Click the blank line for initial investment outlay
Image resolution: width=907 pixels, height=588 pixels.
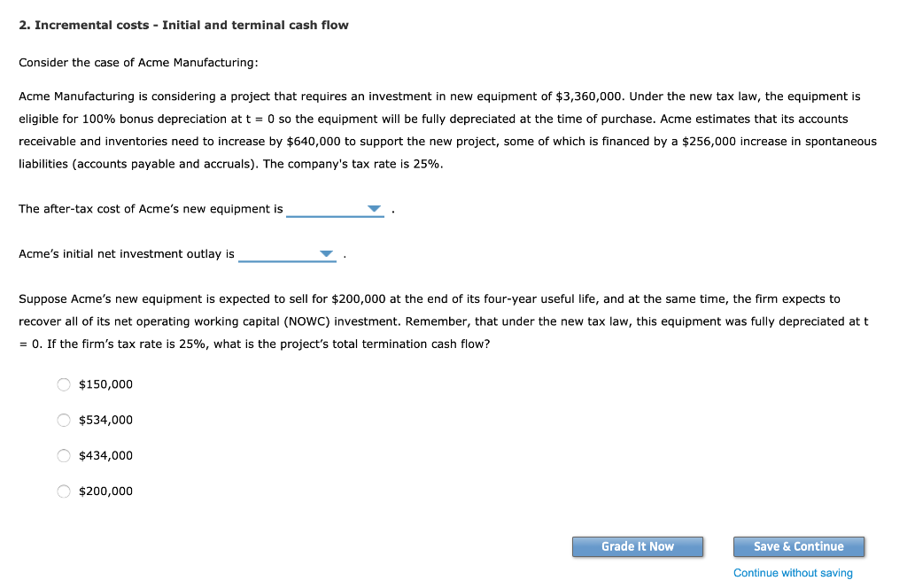pyautogui.click(x=287, y=257)
